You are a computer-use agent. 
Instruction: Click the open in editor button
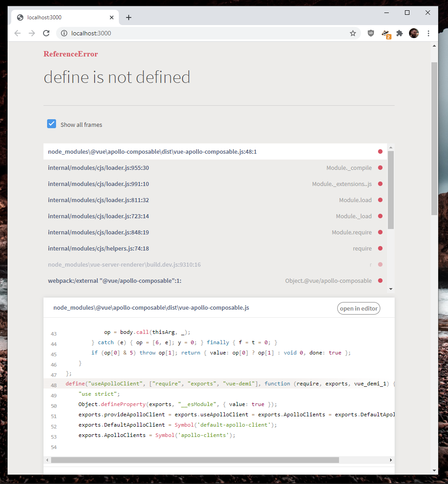[x=358, y=308]
